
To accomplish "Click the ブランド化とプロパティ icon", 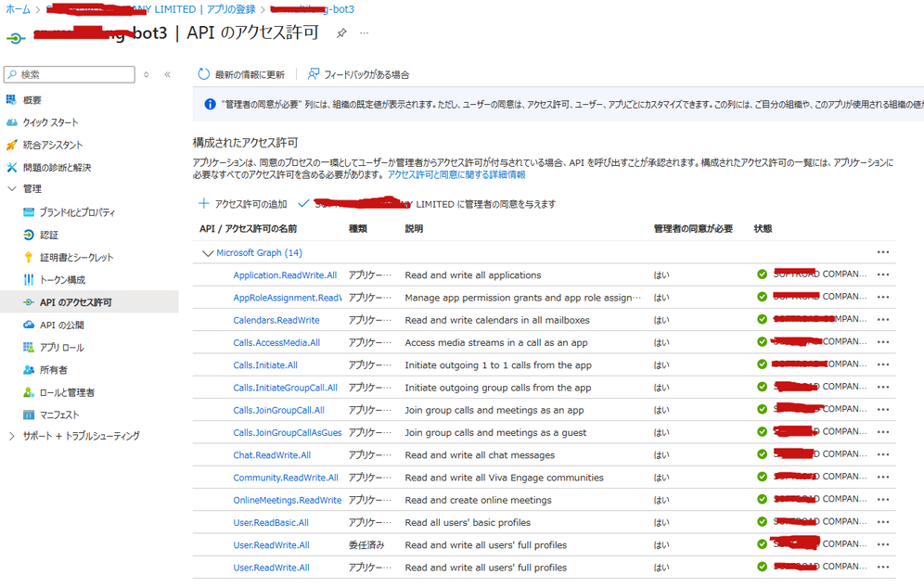I will coord(28,212).
